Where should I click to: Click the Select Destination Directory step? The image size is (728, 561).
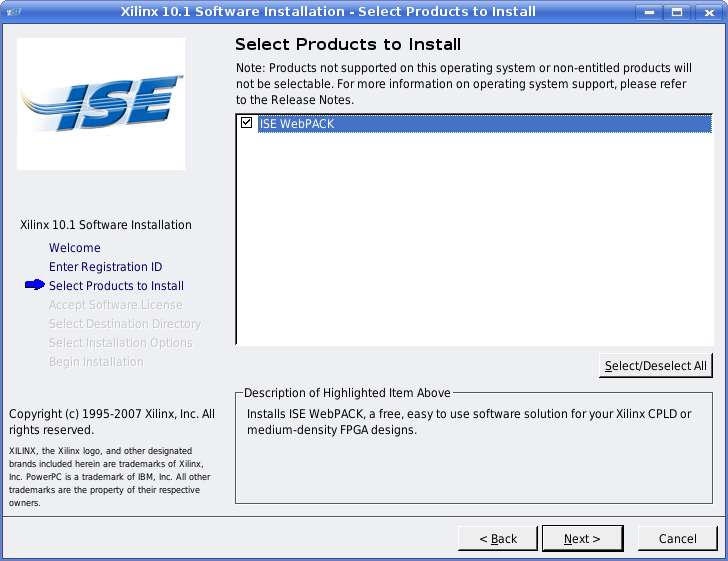click(x=125, y=324)
